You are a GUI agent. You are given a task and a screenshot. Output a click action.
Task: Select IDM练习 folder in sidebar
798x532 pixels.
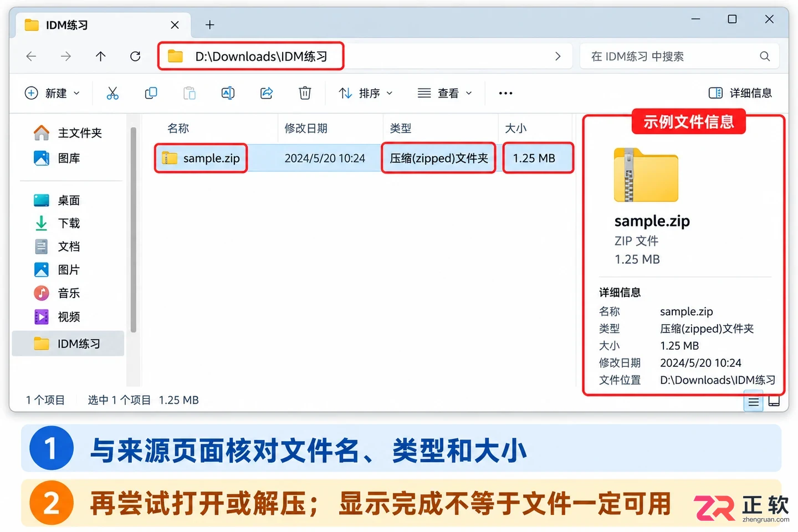pyautogui.click(x=68, y=344)
